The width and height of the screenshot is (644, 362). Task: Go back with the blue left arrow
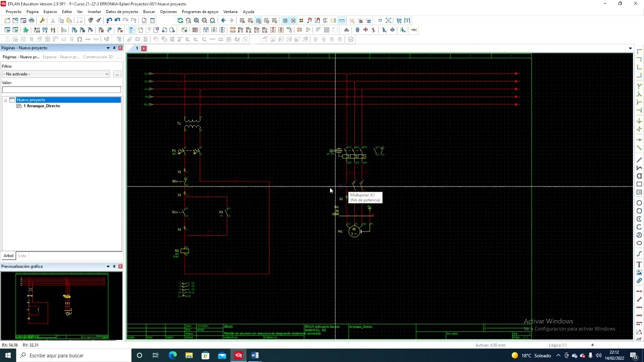pos(223,21)
